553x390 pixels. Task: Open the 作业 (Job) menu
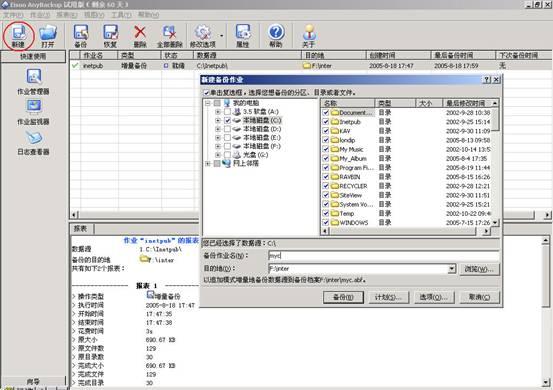point(40,15)
